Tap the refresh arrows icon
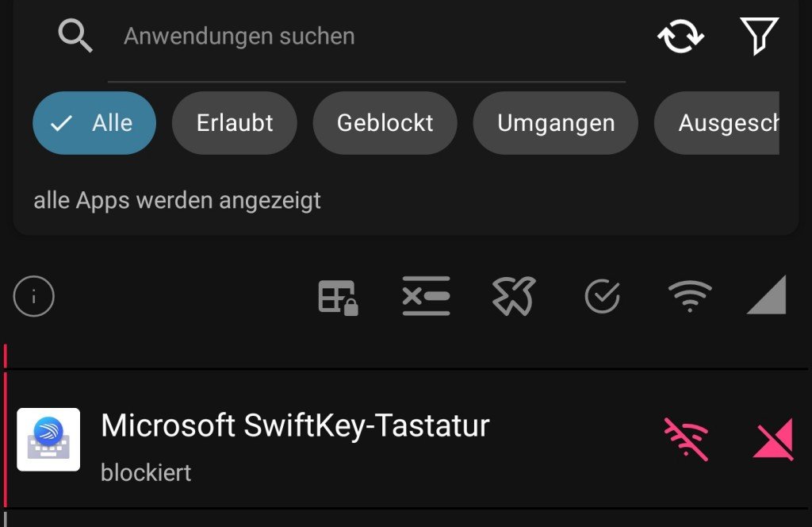 (680, 37)
